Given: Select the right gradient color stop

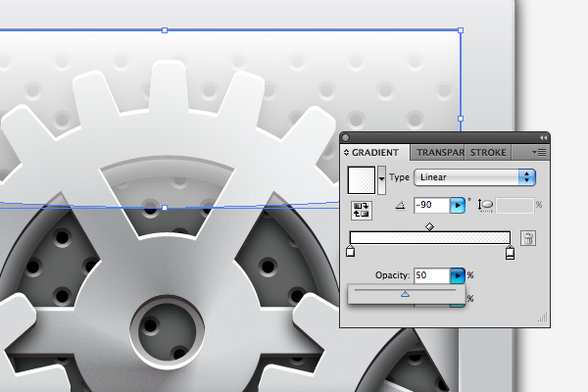Looking at the screenshot, I should tap(510, 253).
